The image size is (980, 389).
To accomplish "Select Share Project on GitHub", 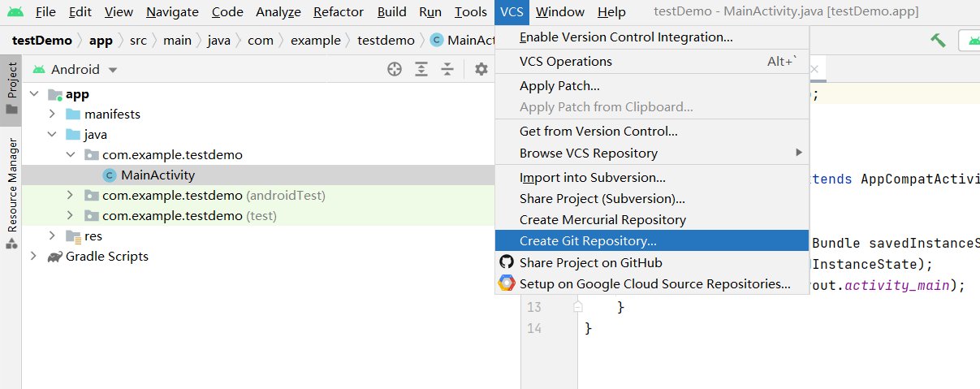I will tap(652, 262).
